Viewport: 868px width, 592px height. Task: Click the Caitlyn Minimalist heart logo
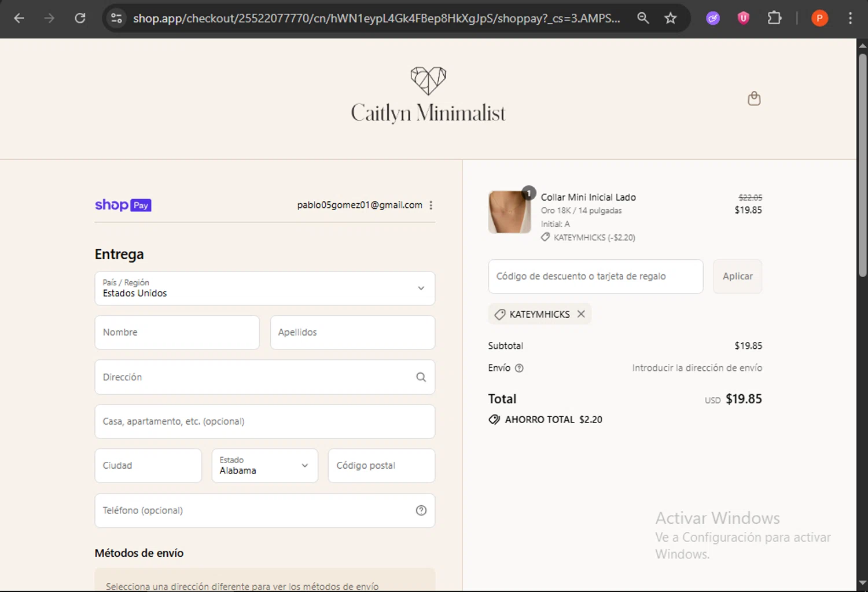coord(428,80)
